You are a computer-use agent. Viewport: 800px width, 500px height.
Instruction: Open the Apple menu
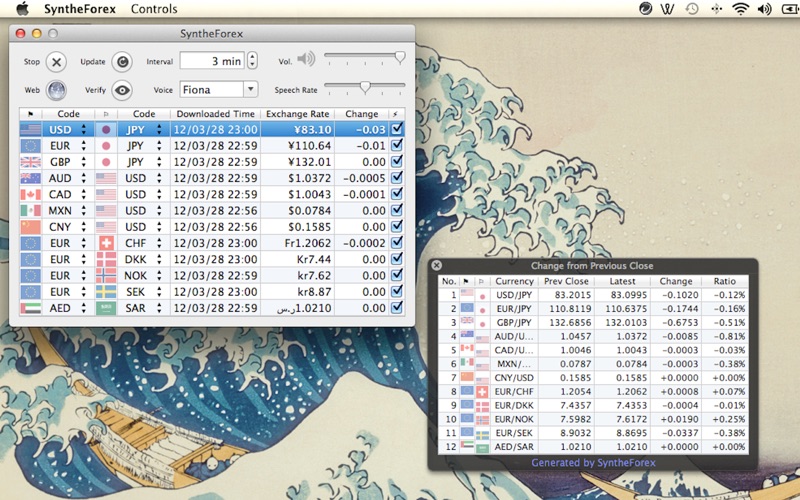point(22,9)
